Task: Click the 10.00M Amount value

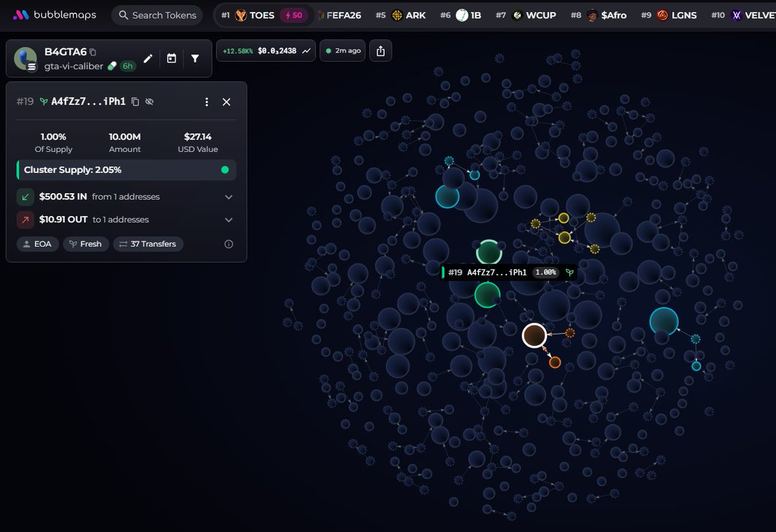Action: pyautogui.click(x=125, y=137)
